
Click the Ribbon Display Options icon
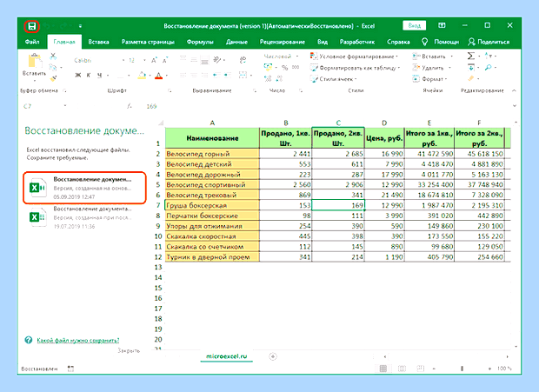(442, 25)
